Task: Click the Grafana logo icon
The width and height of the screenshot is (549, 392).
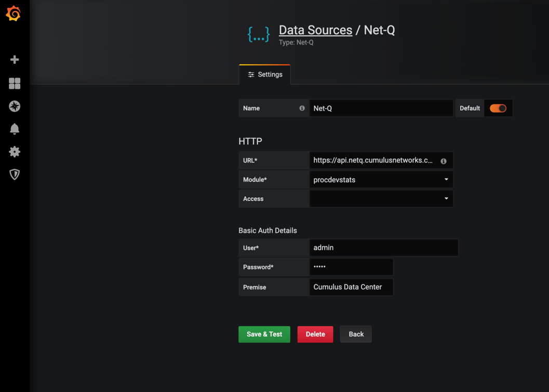Action: [14, 13]
